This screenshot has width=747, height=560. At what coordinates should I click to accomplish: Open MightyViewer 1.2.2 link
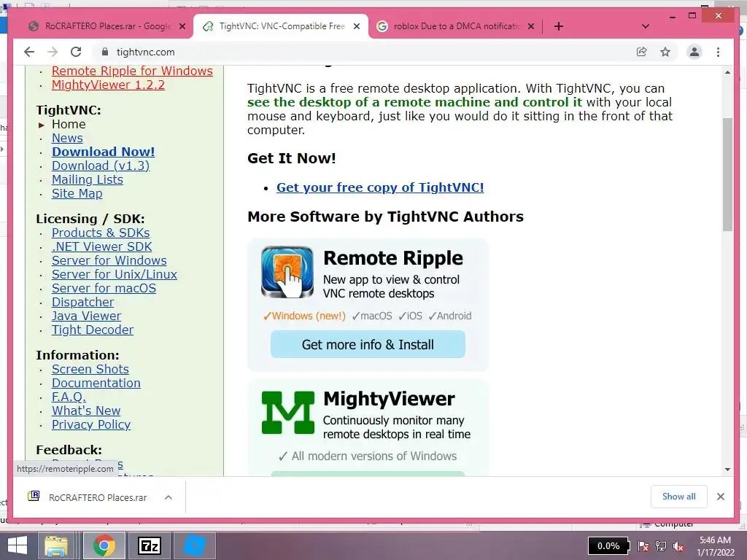108,85
